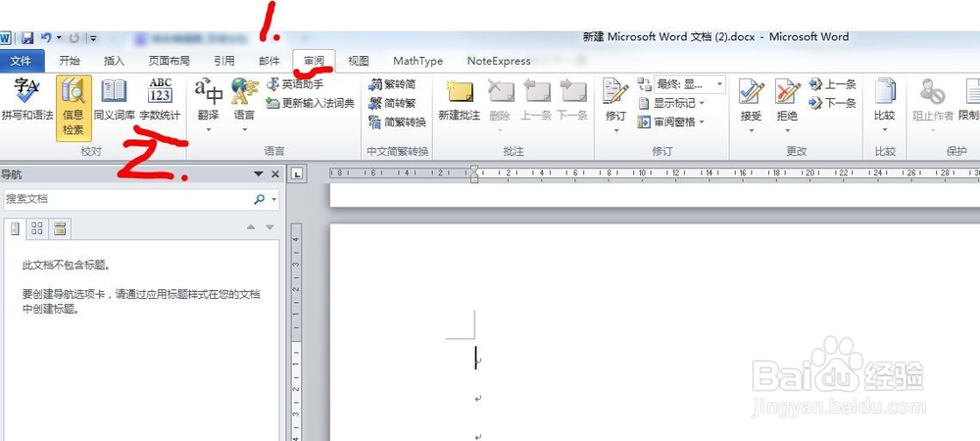Switch to the Page Layout (页面布局) tab

click(169, 61)
